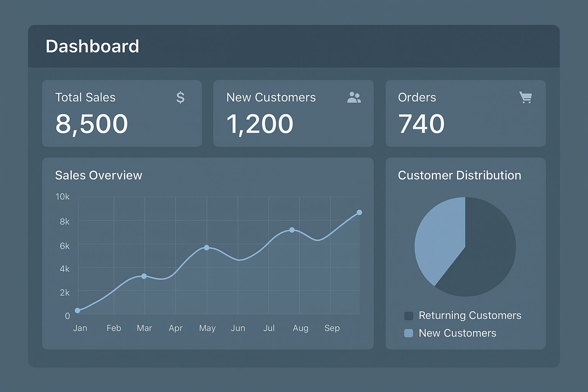Image resolution: width=588 pixels, height=392 pixels.
Task: Open the New Customers 1,200 card
Action: click(293, 113)
